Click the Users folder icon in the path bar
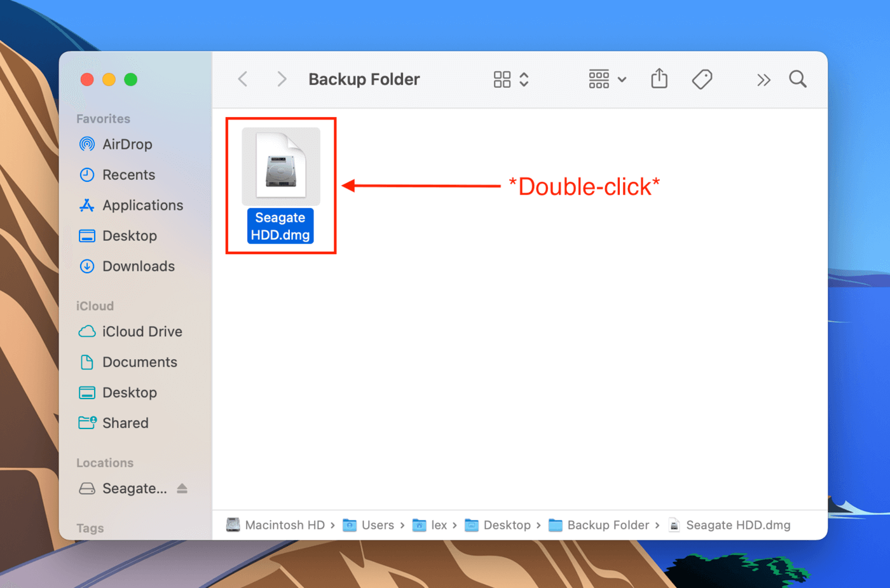Screen dimensions: 890x588 [350, 525]
